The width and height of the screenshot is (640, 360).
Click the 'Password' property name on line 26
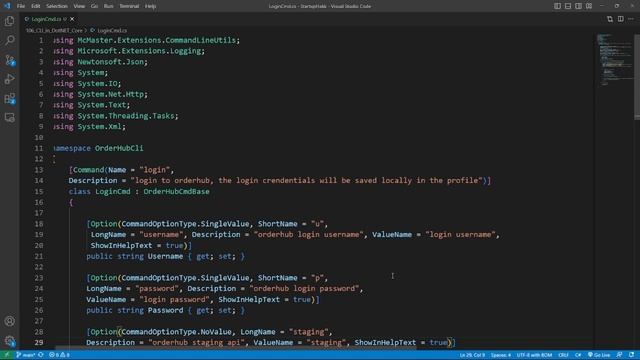(165, 310)
